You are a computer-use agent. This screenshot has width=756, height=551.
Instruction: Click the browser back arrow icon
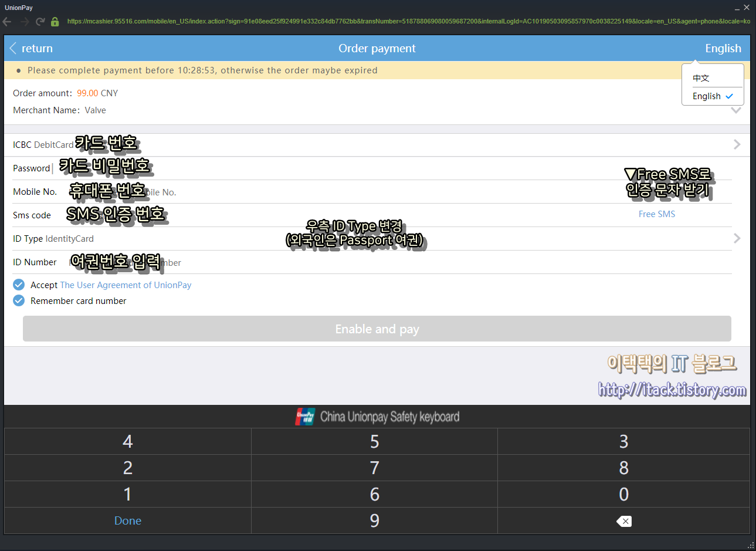pyautogui.click(x=7, y=22)
